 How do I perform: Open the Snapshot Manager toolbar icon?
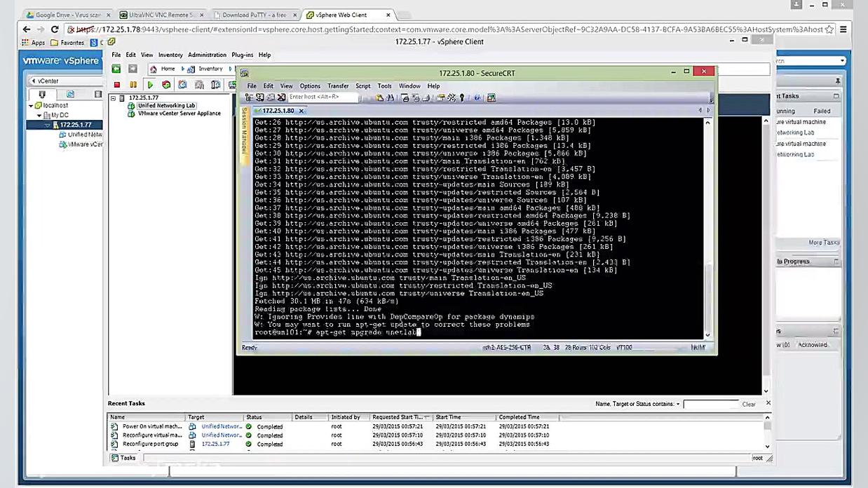tap(216, 85)
